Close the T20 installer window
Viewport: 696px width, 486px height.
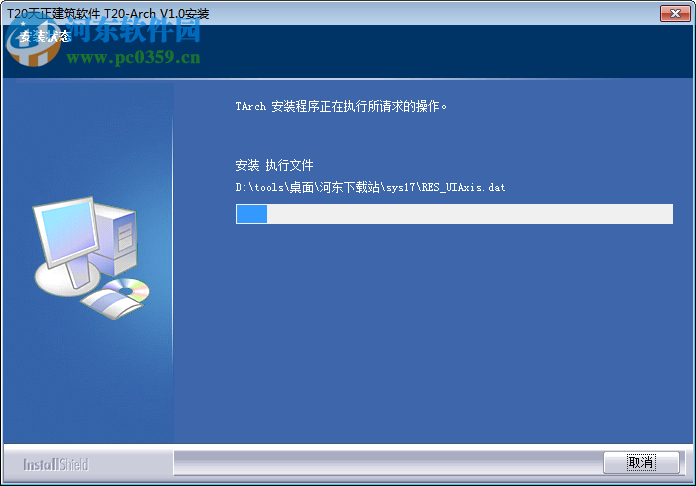(675, 13)
